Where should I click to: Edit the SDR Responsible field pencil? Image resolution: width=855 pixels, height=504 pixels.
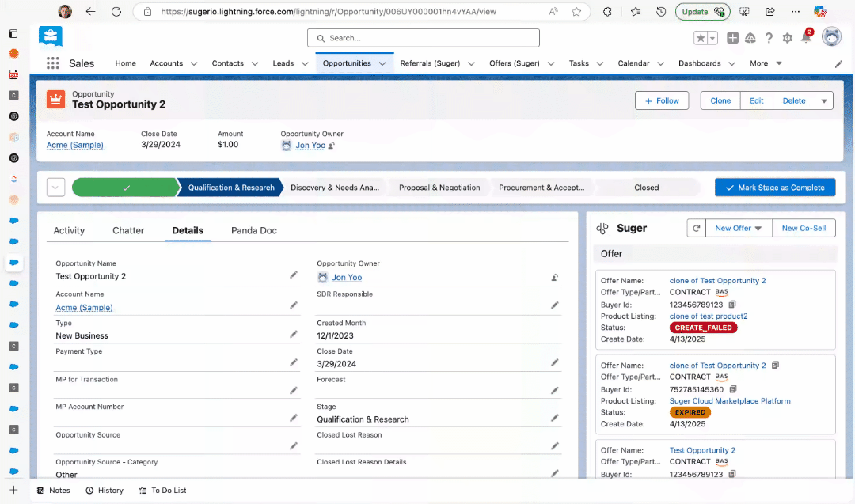tap(554, 305)
